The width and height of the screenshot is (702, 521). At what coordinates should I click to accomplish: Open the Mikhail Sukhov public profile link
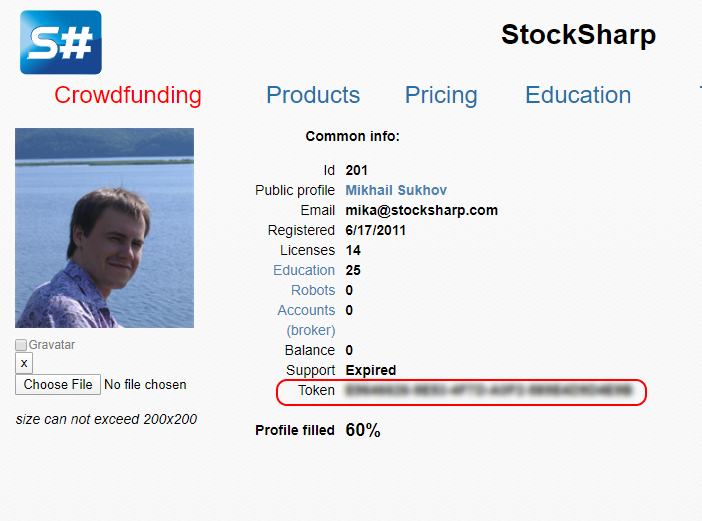(396, 190)
